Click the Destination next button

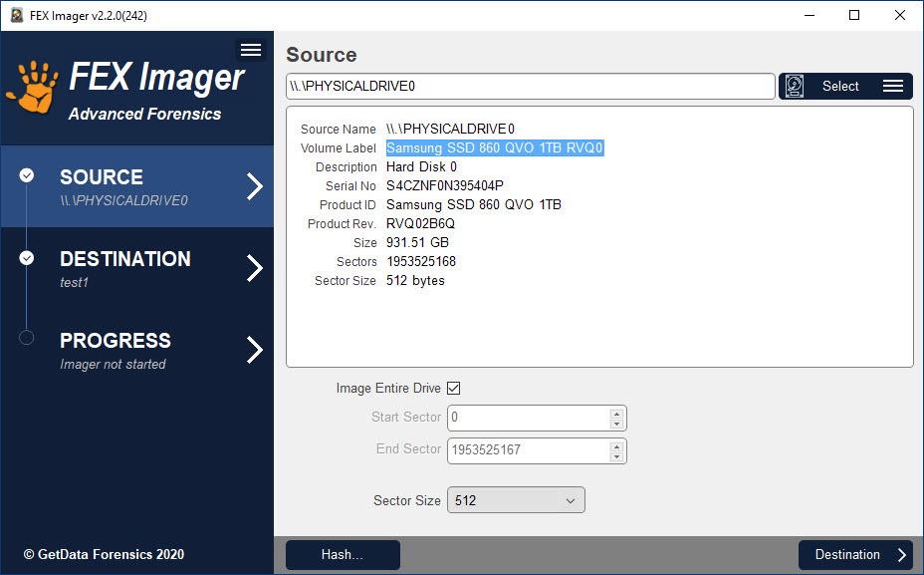[x=855, y=554]
